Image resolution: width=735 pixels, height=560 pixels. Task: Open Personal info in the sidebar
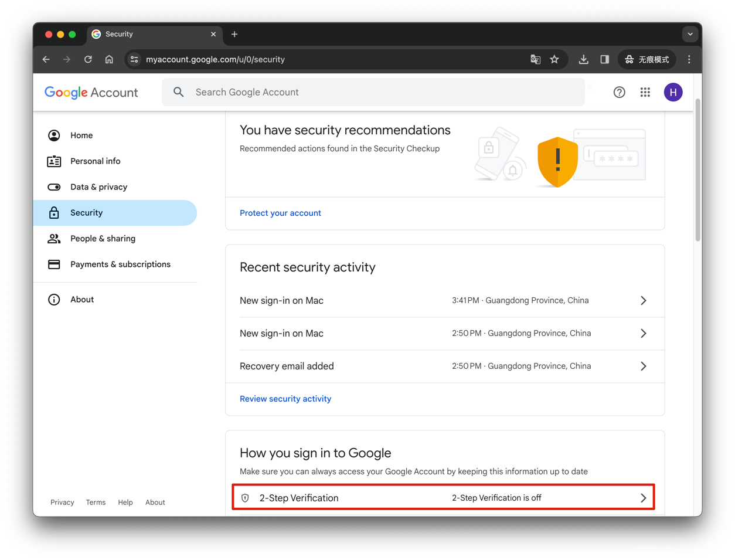coord(115,161)
